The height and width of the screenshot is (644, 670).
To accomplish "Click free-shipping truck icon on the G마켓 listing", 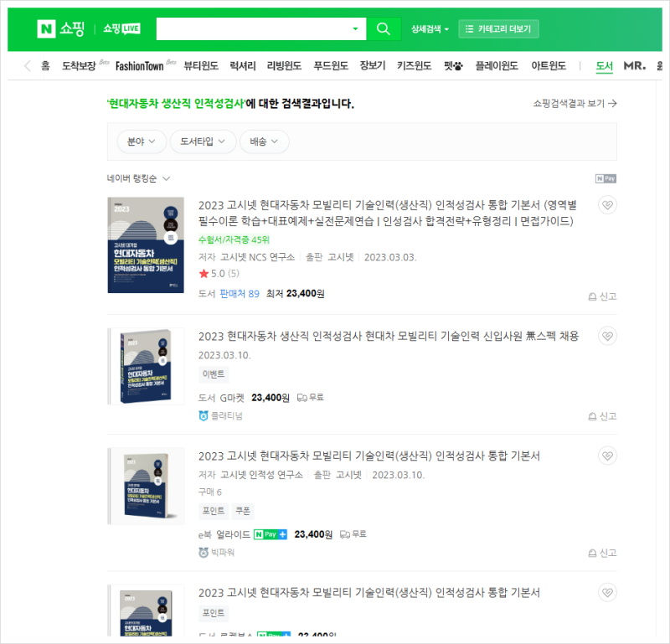I will [302, 398].
